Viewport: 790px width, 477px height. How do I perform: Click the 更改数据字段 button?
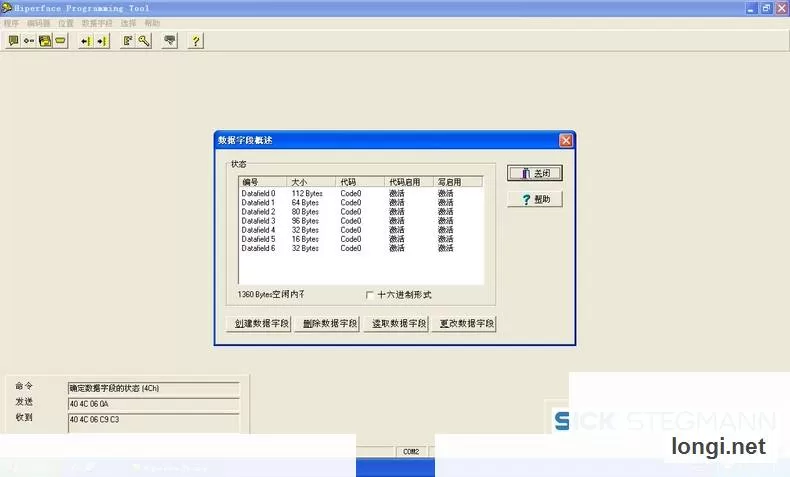[x=464, y=323]
